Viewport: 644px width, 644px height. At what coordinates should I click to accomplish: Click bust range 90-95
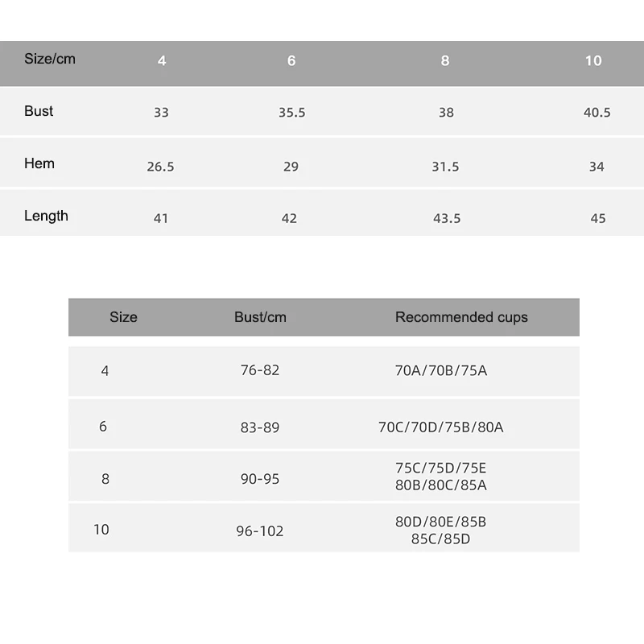260,479
